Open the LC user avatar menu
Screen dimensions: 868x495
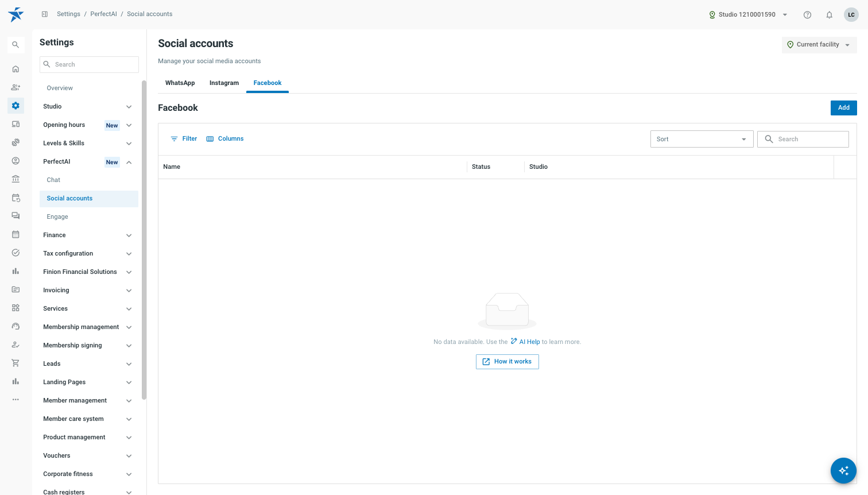click(851, 15)
